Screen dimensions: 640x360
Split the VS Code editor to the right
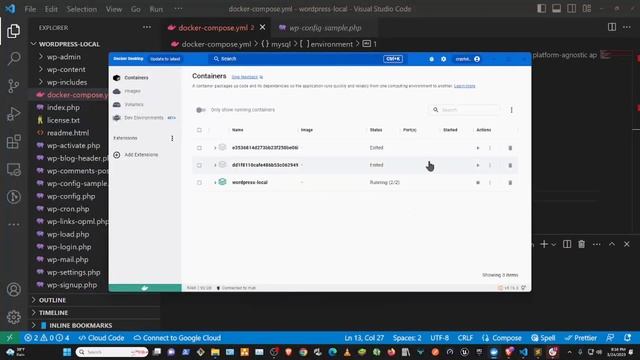pos(612,27)
